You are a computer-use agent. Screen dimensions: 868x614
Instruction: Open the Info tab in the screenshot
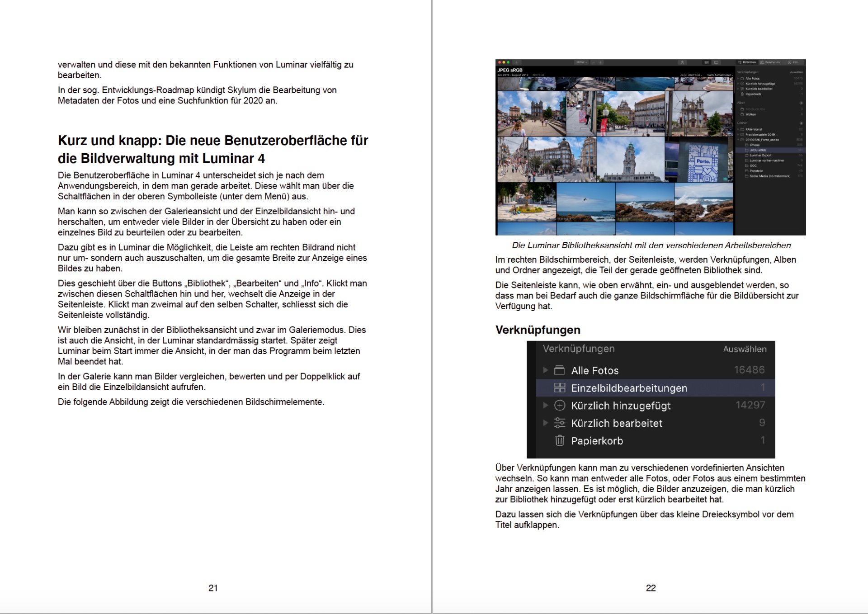pyautogui.click(x=793, y=62)
